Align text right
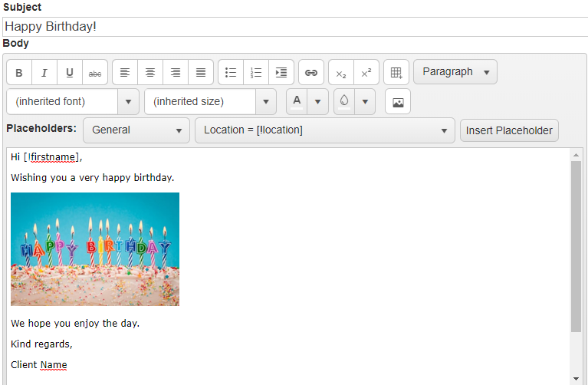588x385 pixels. click(176, 72)
